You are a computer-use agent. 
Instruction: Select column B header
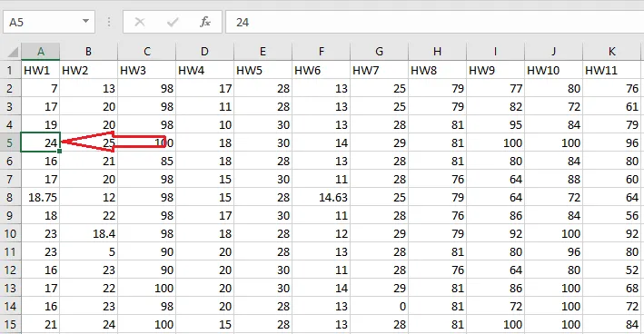(89, 52)
